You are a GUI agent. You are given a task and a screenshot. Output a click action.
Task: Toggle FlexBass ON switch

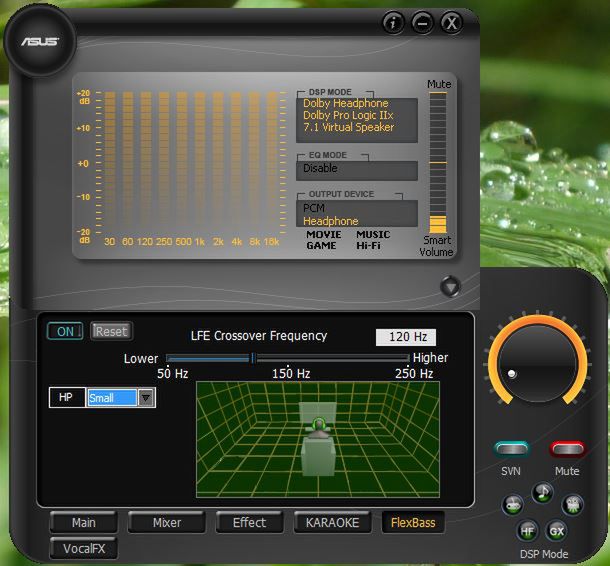point(65,331)
